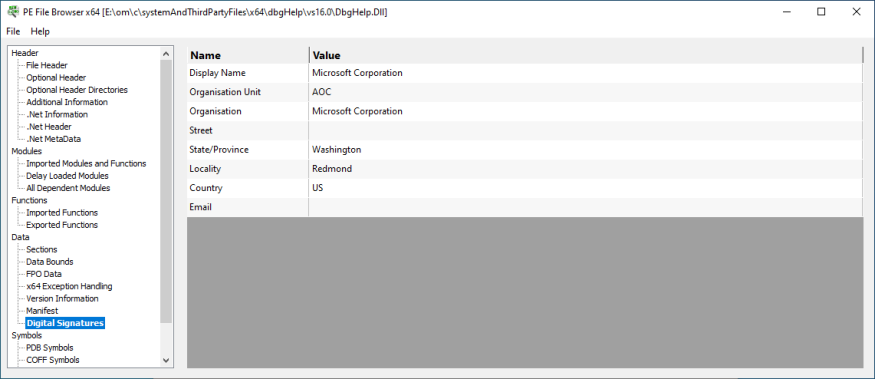
Task: Select the Functions root node
Action: (x=30, y=200)
